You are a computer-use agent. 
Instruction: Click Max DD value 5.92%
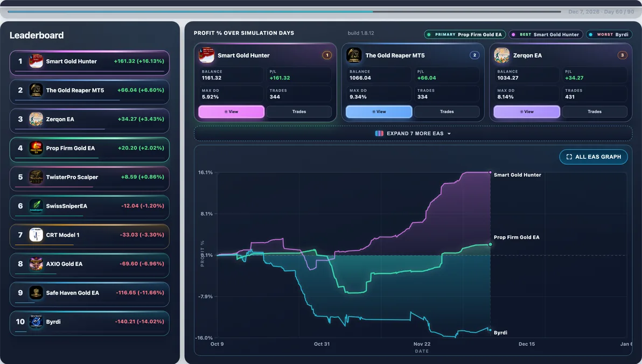[x=210, y=97]
